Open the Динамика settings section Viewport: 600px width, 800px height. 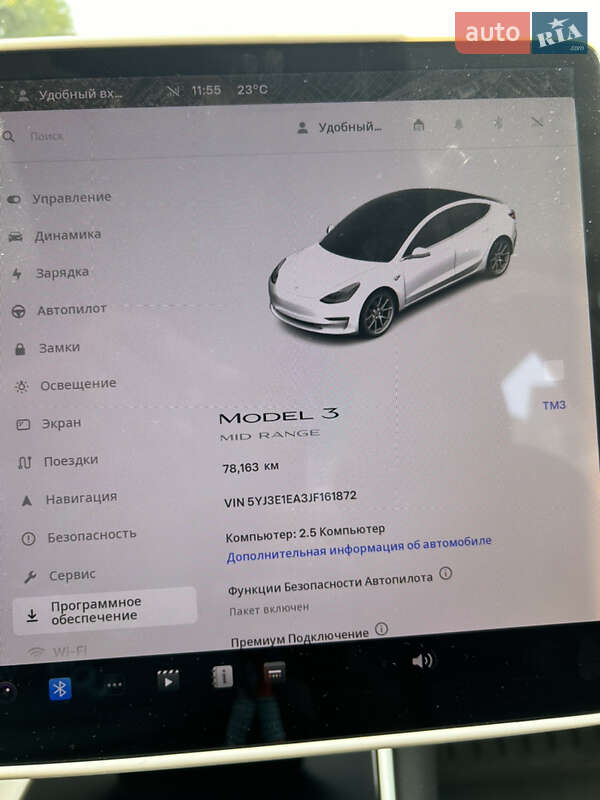[x=55, y=236]
